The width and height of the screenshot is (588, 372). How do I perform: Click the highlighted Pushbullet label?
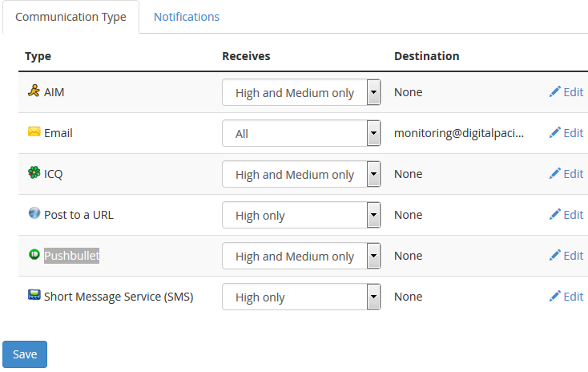point(71,256)
